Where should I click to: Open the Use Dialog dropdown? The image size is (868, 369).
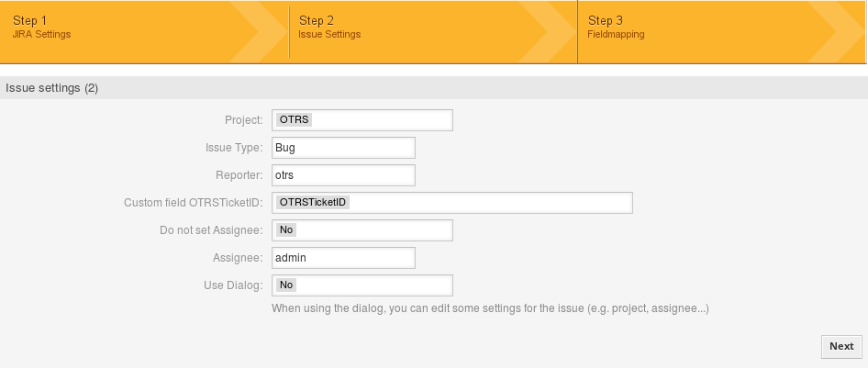(x=362, y=285)
